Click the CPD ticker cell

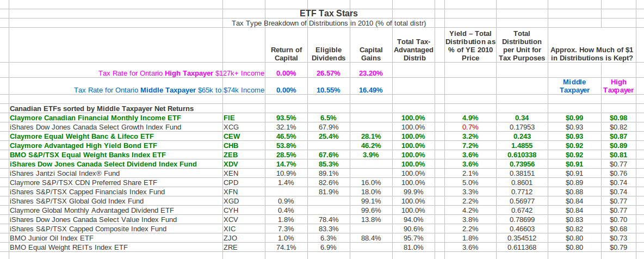tap(231, 182)
